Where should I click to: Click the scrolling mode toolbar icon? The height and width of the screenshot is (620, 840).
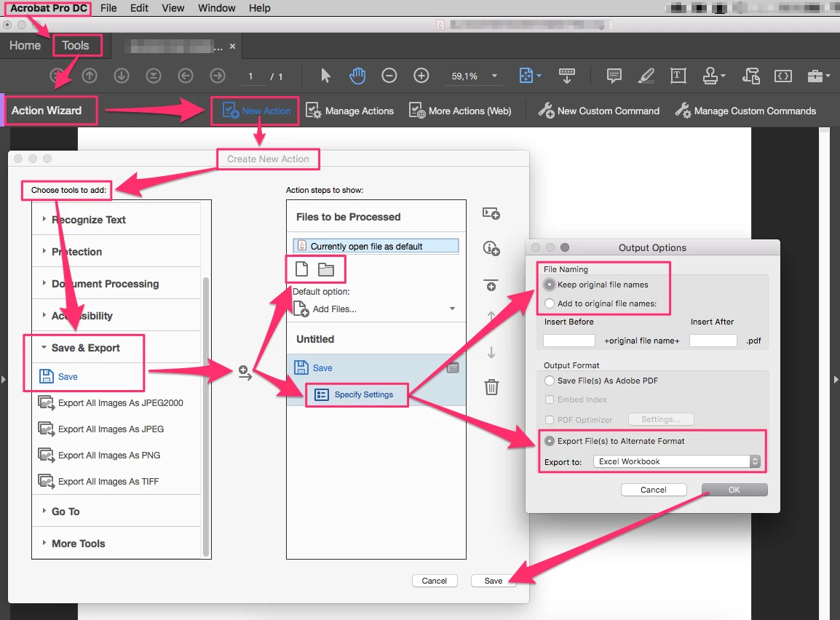[x=567, y=76]
